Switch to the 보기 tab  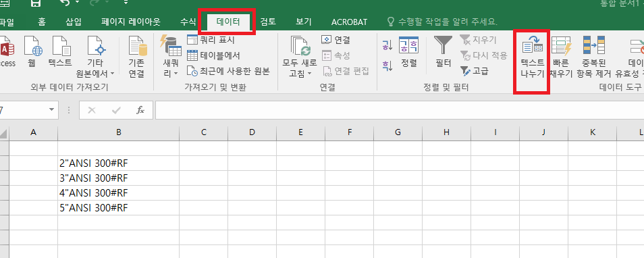click(304, 22)
